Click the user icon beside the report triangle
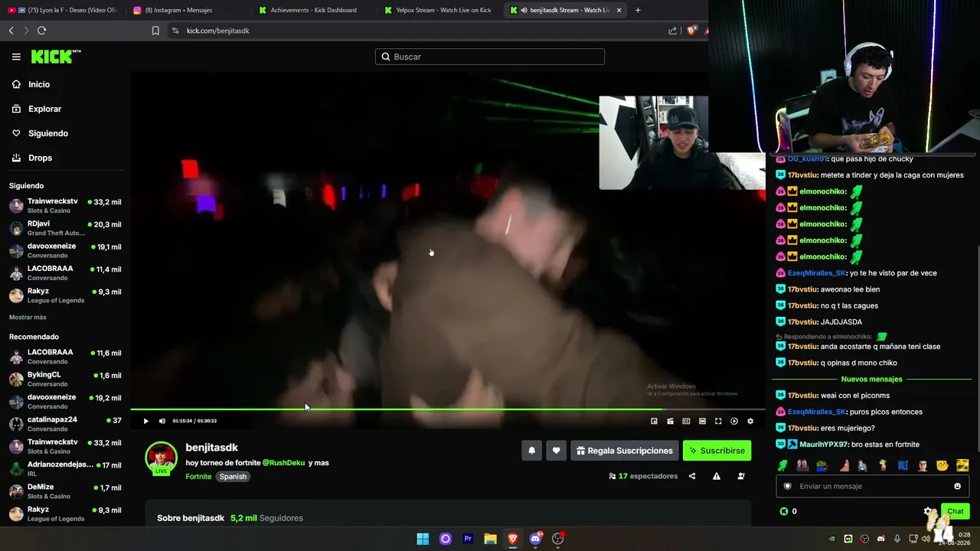Image resolution: width=980 pixels, height=551 pixels. click(741, 476)
